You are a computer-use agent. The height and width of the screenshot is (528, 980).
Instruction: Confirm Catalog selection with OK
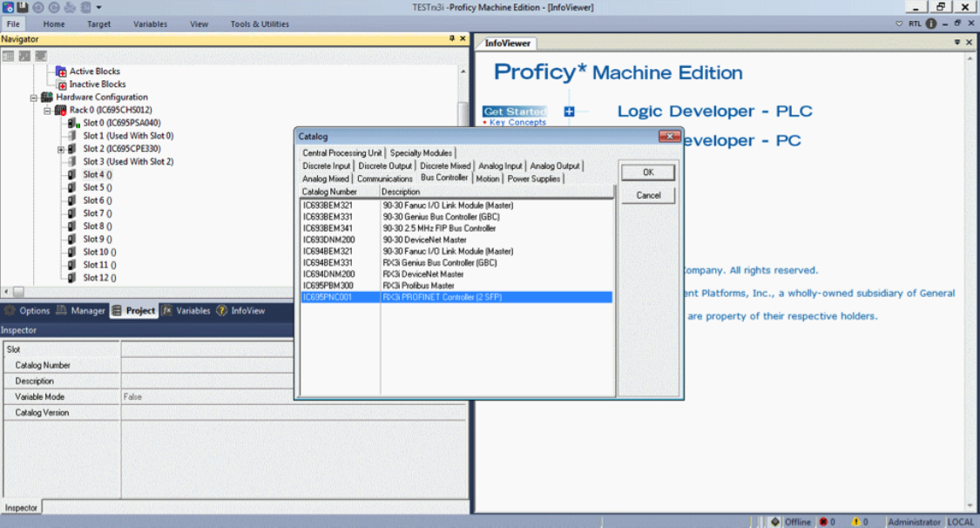coord(648,173)
